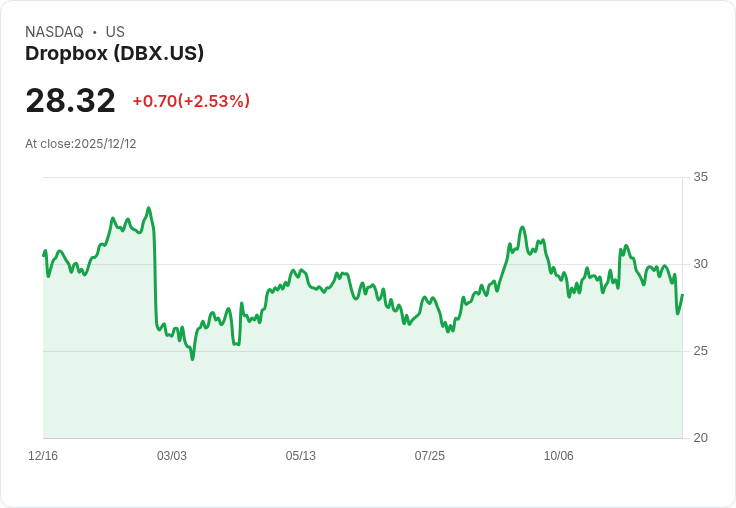Click the 12/16 date axis label
The image size is (736, 508).
click(43, 456)
